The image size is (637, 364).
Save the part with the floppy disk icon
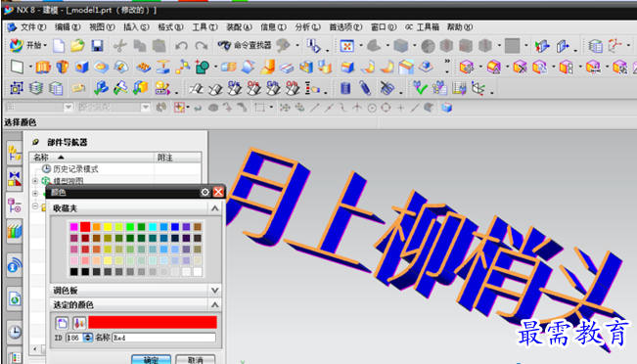(97, 45)
